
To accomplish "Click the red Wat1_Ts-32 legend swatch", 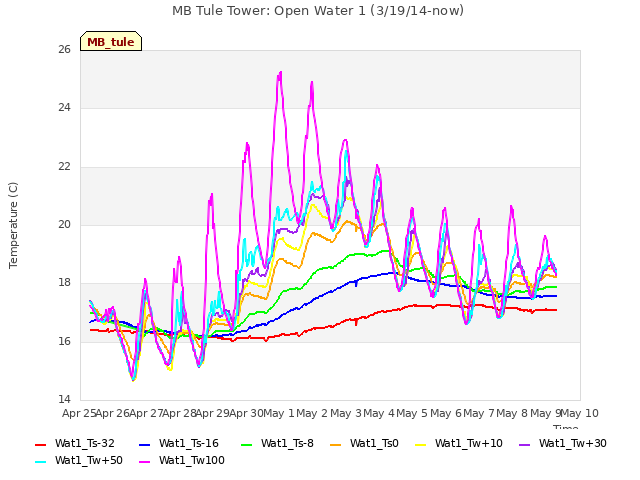I will click(x=41, y=444).
